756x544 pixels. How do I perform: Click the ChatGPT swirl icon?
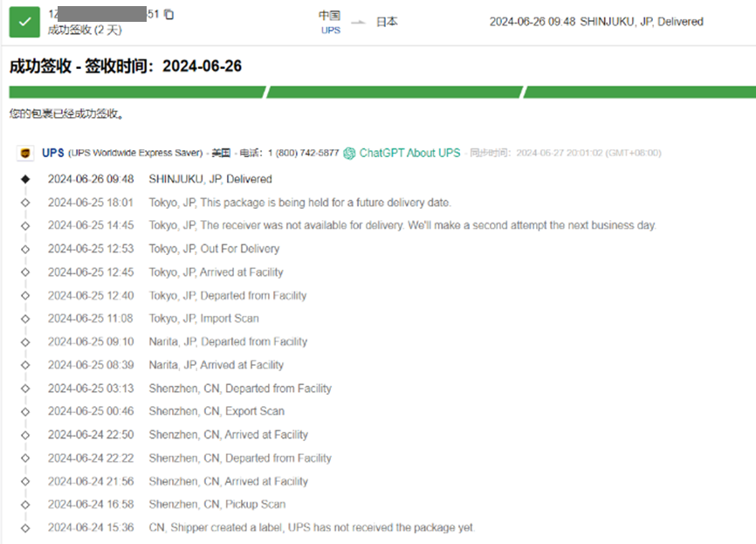(349, 154)
